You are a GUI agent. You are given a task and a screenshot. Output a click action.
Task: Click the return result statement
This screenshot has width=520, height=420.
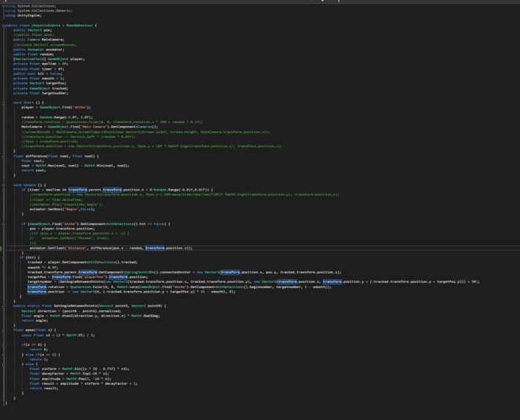pos(44,388)
